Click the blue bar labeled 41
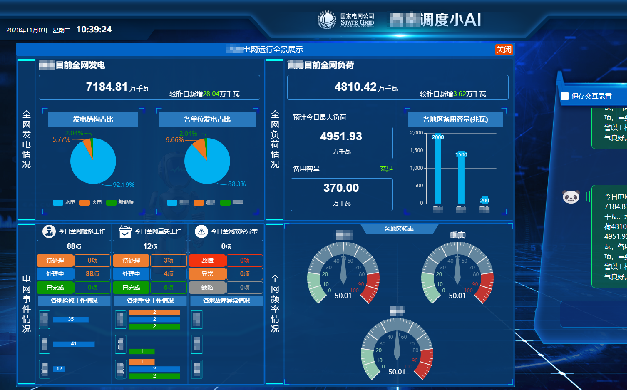This screenshot has width=627, height=390. pyautogui.click(x=74, y=344)
